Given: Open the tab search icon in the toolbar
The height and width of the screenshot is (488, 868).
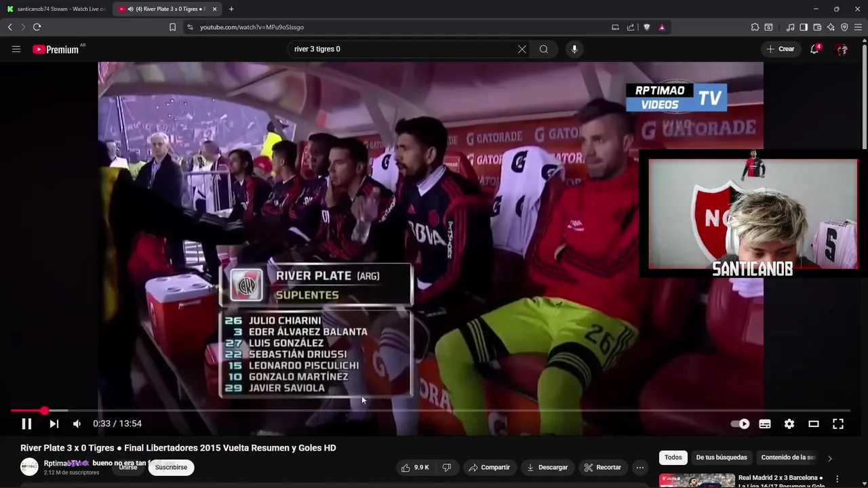Looking at the screenshot, I should (x=768, y=27).
